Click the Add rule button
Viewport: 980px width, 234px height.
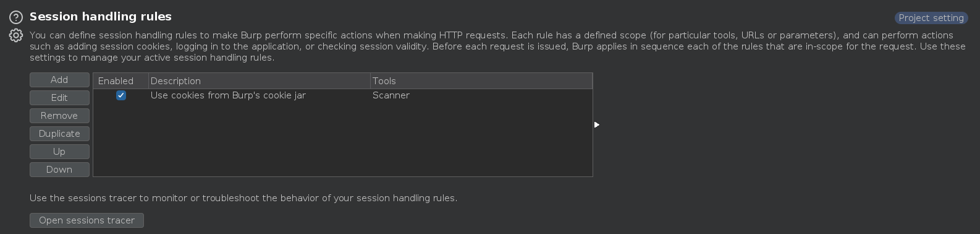pyautogui.click(x=59, y=80)
